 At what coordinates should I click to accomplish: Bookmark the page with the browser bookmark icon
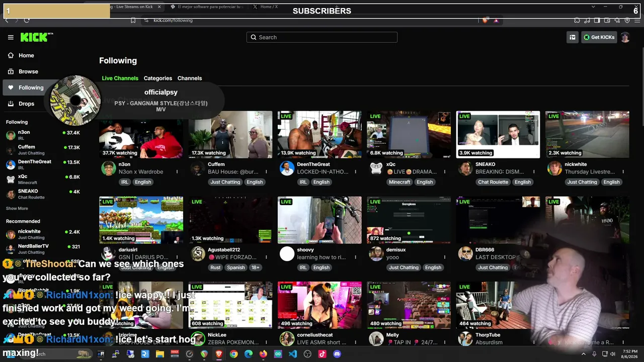click(133, 20)
